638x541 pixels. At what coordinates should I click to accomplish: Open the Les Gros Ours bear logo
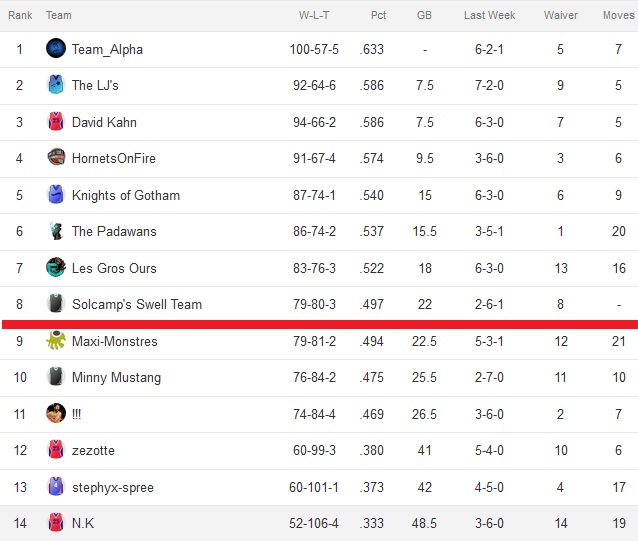coord(56,267)
